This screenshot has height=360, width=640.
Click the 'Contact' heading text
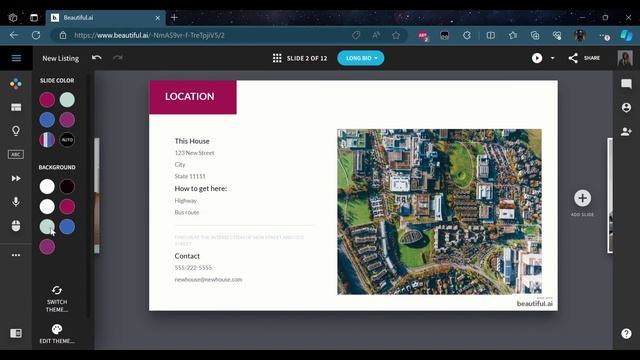pyautogui.click(x=187, y=256)
